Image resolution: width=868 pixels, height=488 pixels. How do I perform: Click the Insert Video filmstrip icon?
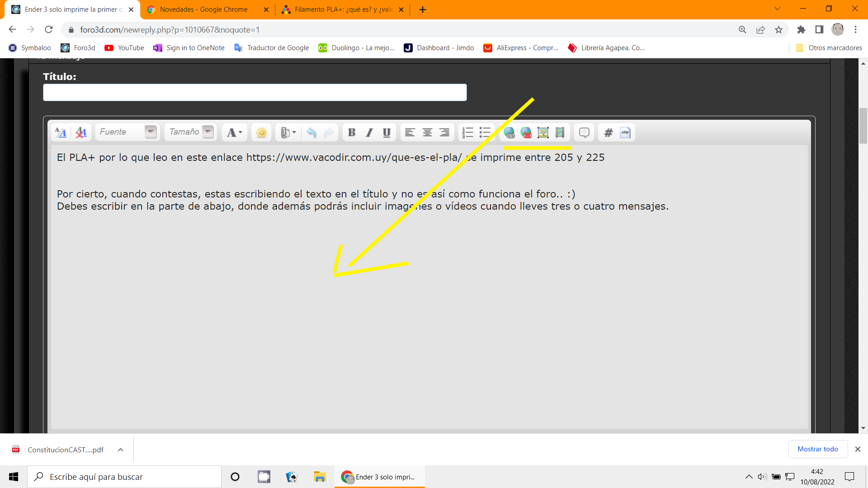click(560, 132)
